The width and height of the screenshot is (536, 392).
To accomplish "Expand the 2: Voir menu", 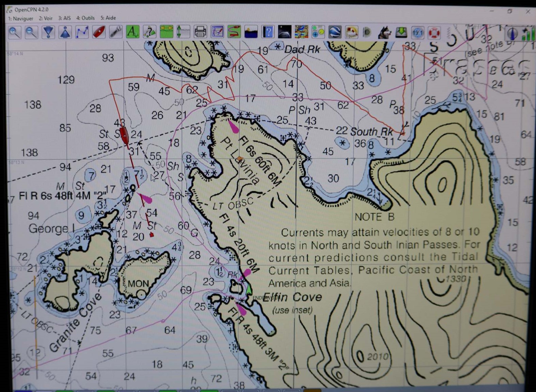I will point(46,18).
